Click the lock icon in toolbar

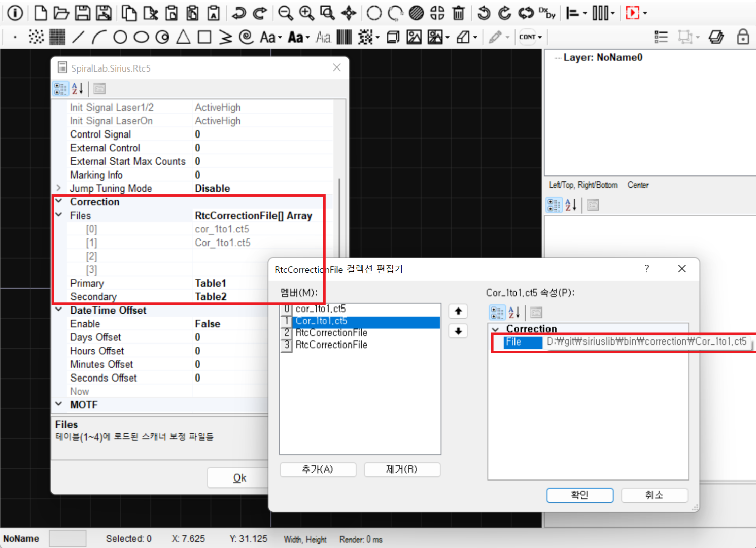(743, 37)
